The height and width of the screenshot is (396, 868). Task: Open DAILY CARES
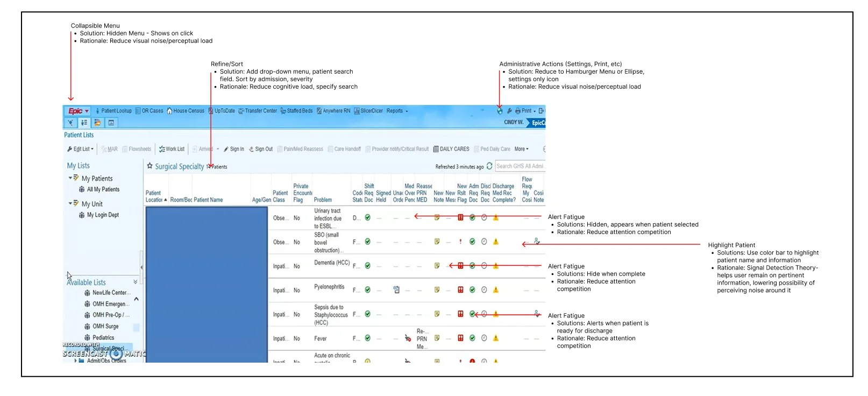click(x=451, y=149)
